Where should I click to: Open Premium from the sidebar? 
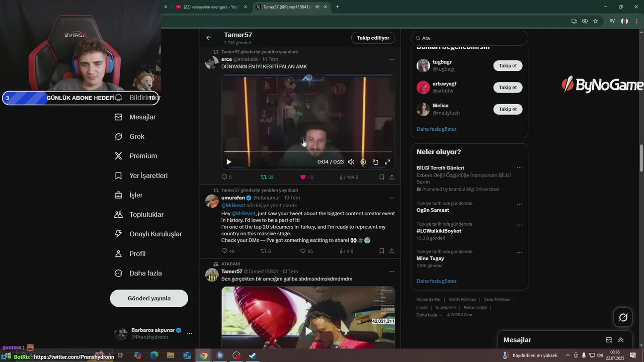coord(136,156)
